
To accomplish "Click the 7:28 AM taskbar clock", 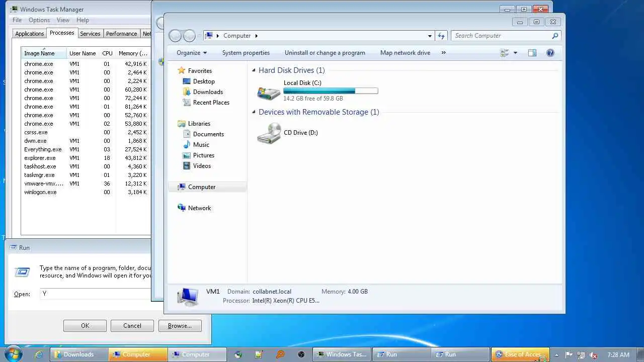I will 618,355.
